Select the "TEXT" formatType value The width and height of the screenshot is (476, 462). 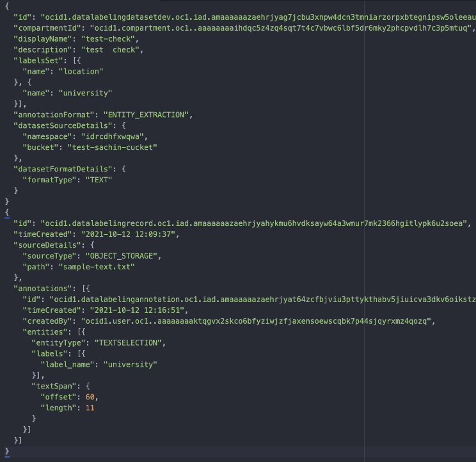tap(99, 180)
